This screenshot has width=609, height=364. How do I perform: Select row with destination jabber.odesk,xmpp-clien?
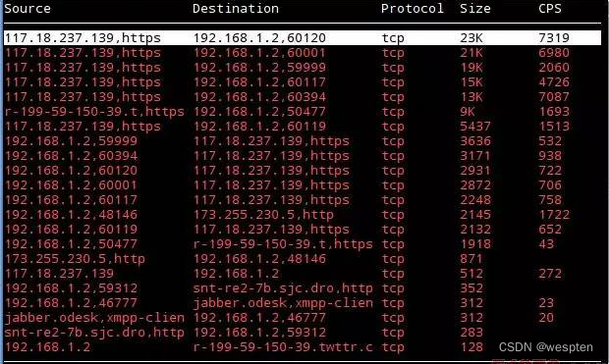(303, 303)
